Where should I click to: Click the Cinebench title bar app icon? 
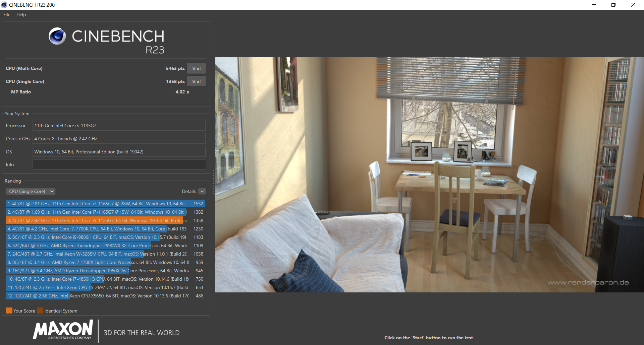(x=4, y=5)
